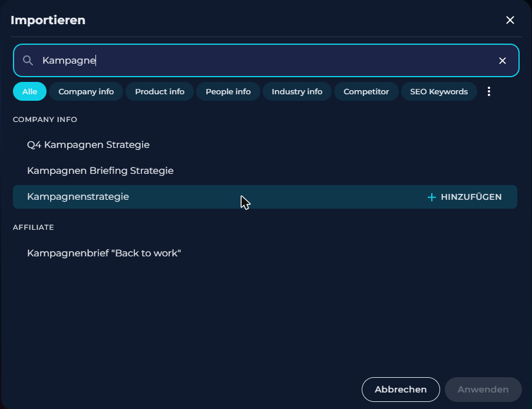532x409 pixels.
Task: Open the more filters menu
Action: tap(489, 91)
